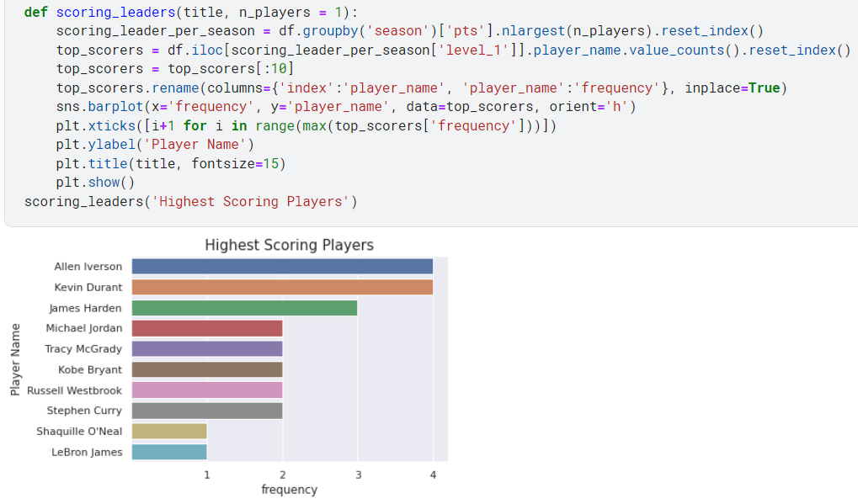The height and width of the screenshot is (504, 858).
Task: Click the frequency axis label
Action: click(x=290, y=489)
